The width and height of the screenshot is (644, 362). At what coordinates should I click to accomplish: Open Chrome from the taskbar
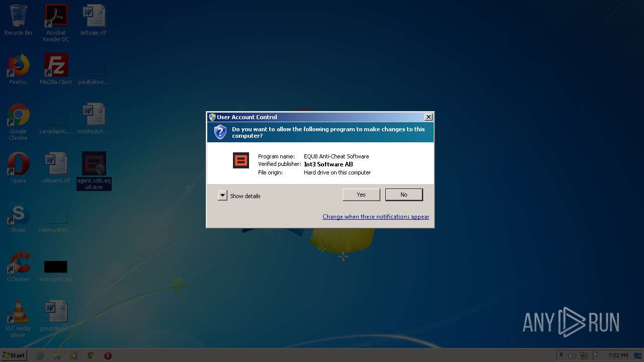coord(91,355)
